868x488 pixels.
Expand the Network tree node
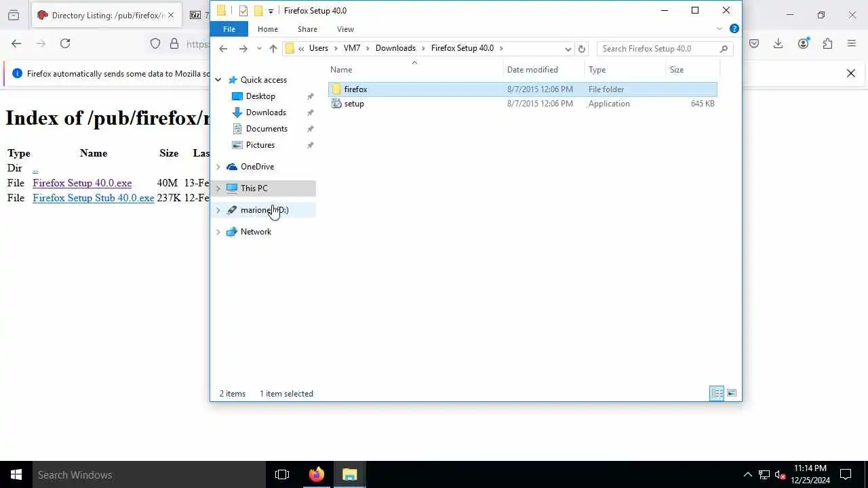(x=218, y=232)
